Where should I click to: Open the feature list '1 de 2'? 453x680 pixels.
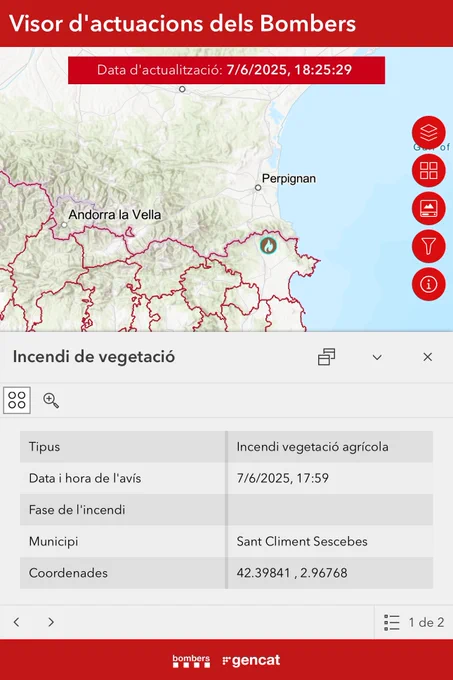point(414,622)
